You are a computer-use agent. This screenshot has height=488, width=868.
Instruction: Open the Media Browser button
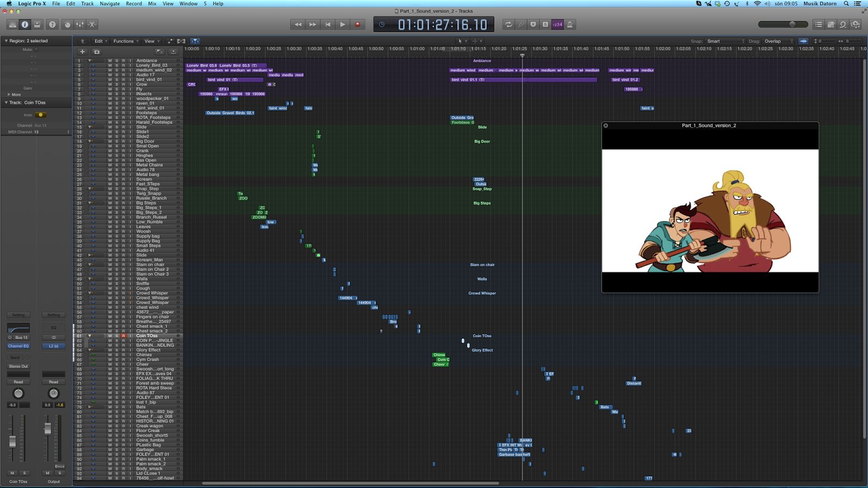856,24
